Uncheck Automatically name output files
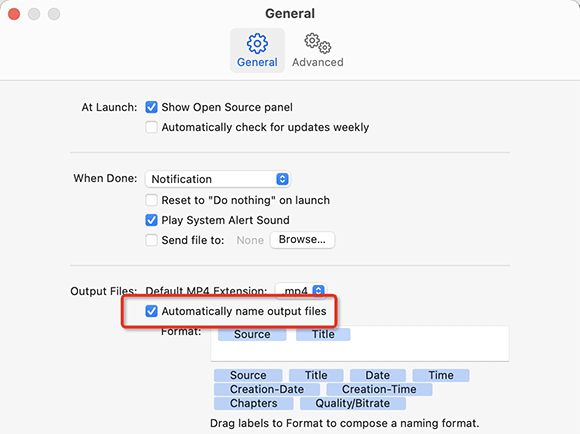580x434 pixels. tap(151, 311)
